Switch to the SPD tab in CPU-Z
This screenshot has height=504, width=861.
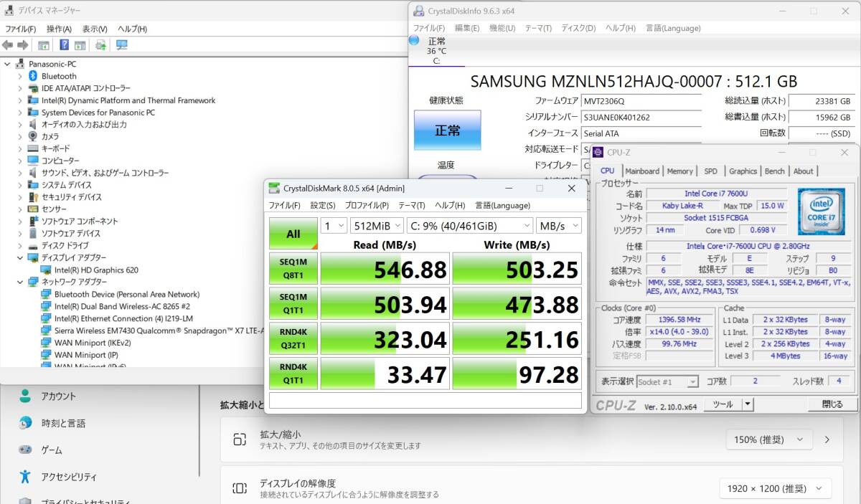(x=710, y=171)
